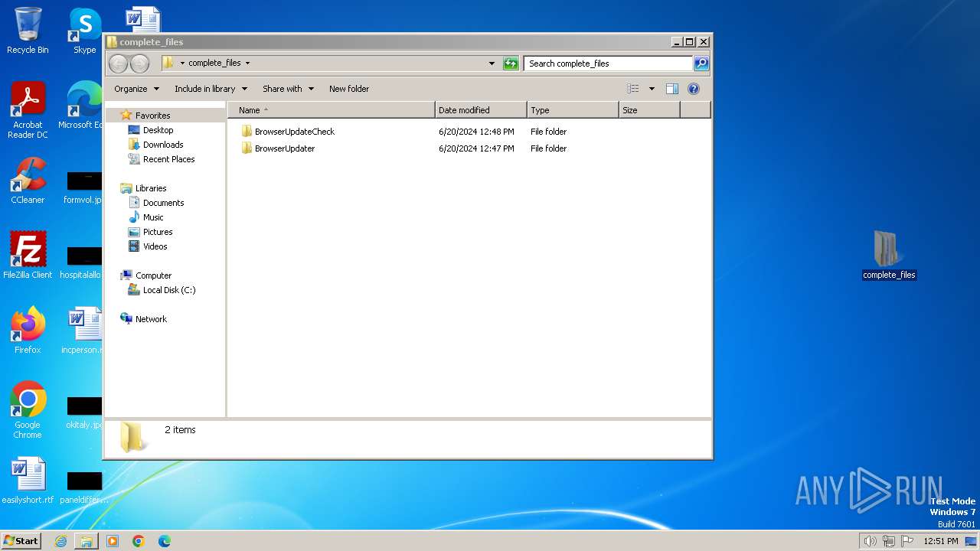Click the Change your view icon
980x551 pixels.
(x=632, y=89)
